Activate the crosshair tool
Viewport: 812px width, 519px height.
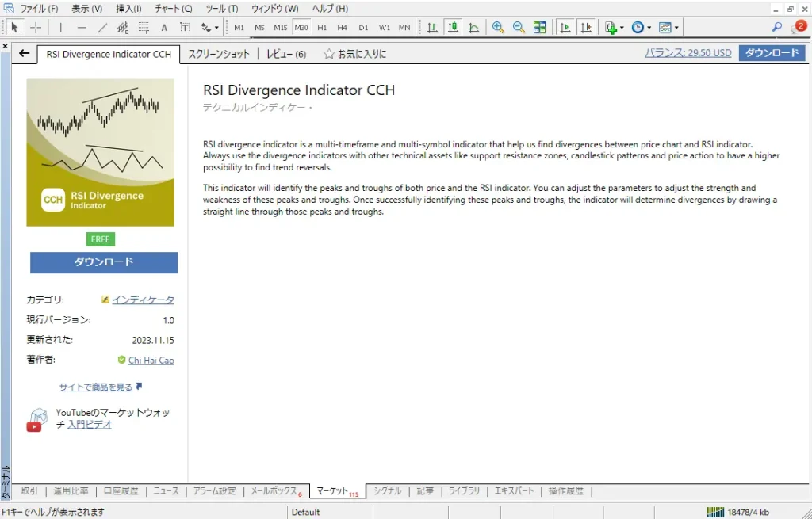click(x=35, y=28)
